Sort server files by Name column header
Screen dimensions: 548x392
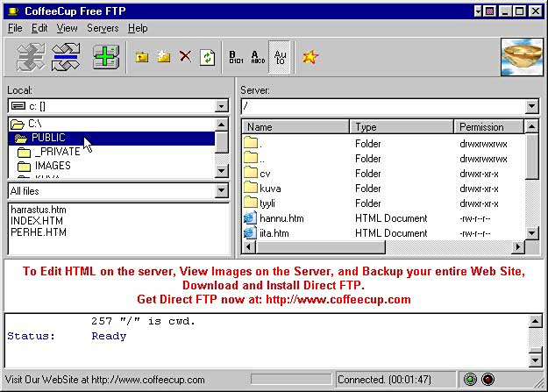pos(295,127)
